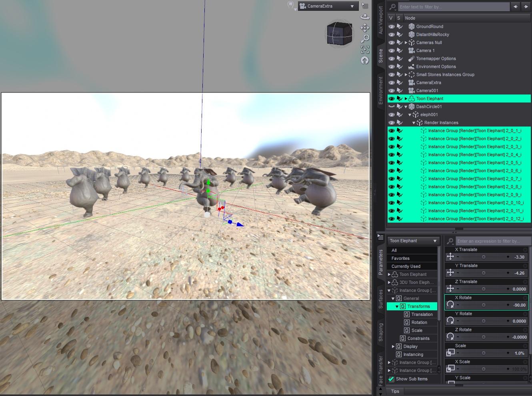Collapse the DashCircle01 node
The width and height of the screenshot is (532, 396).
point(406,107)
